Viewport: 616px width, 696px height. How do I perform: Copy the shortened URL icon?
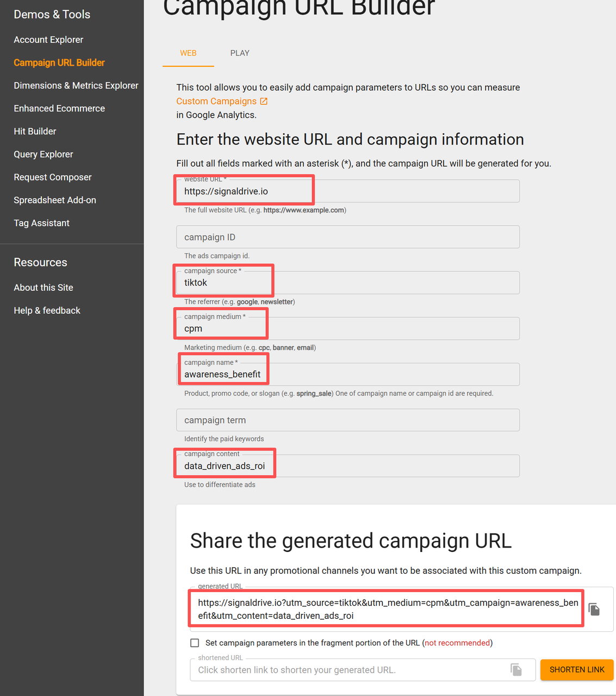click(516, 670)
